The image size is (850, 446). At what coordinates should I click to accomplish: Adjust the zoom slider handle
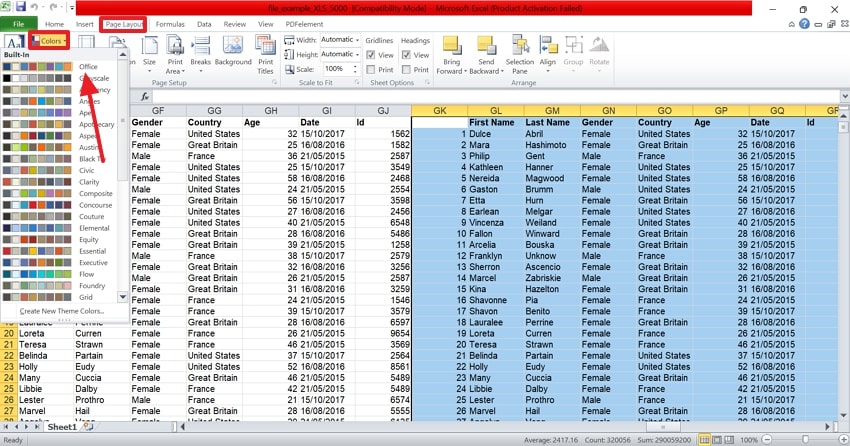point(806,439)
